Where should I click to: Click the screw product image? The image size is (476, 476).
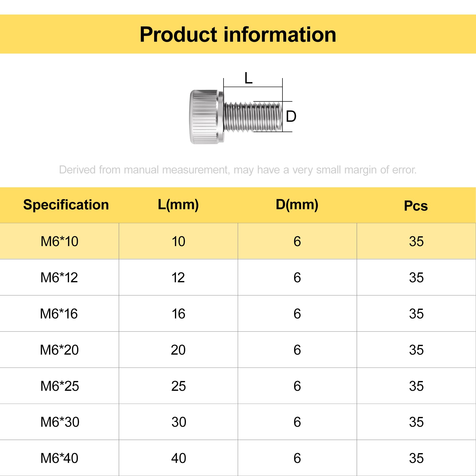(x=236, y=117)
